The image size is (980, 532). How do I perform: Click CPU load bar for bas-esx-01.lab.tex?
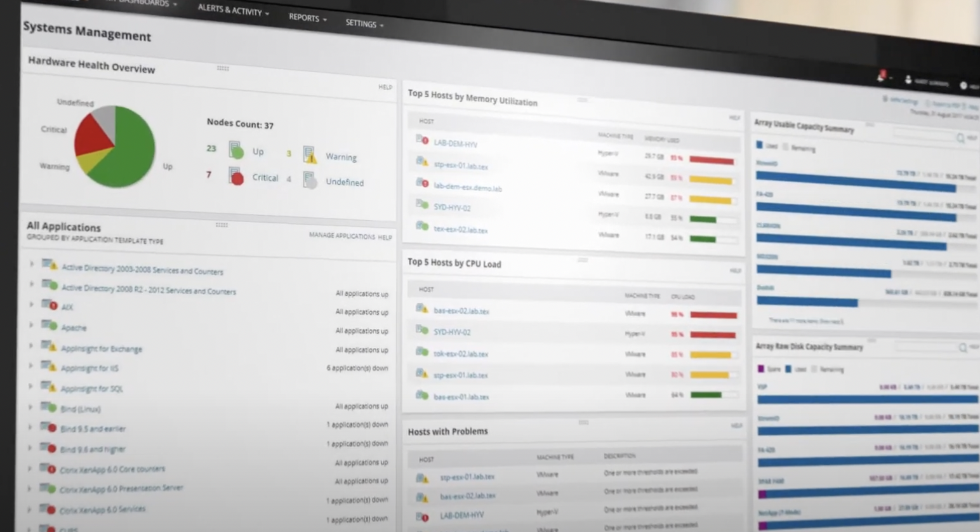click(x=706, y=395)
